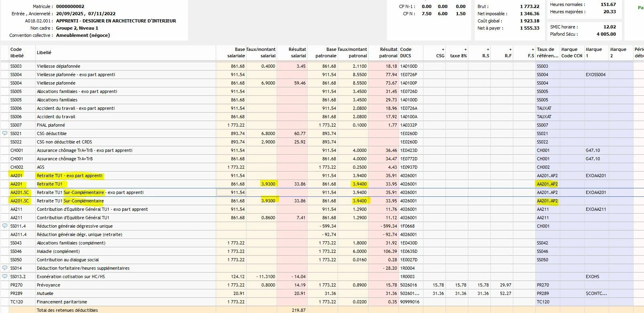This screenshot has height=313, width=644.
Task: Click the total value 219.87
Action: click(x=299, y=310)
